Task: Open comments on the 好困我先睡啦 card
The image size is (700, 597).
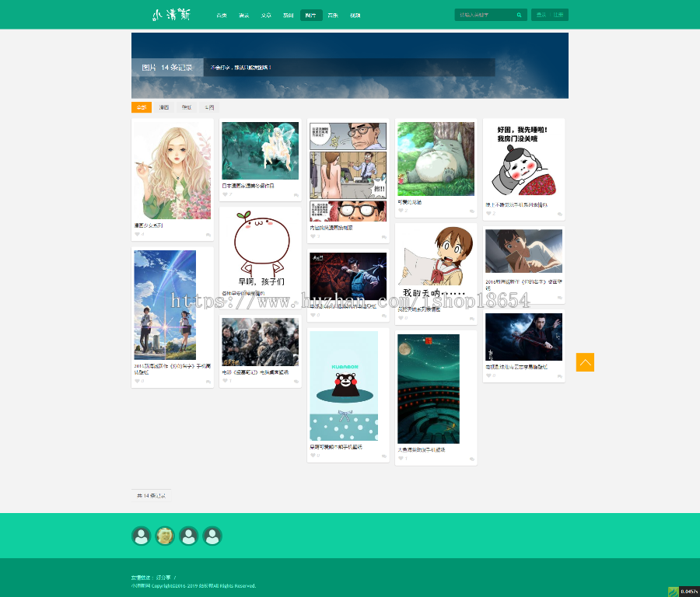Action: 560,215
